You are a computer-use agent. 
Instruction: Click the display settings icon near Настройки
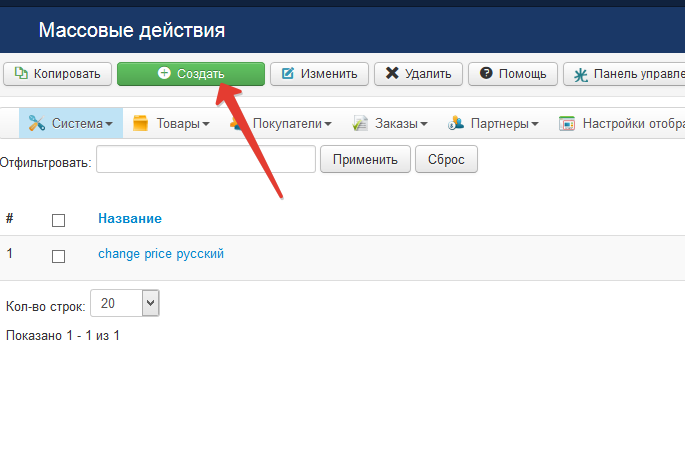567,124
